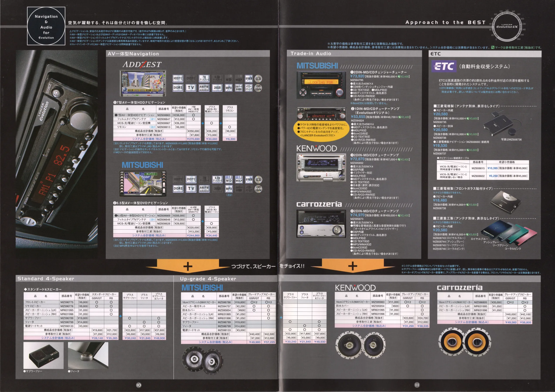Click the DVD再生 icon under ADDZEST
This screenshot has height=392, width=555.
pos(178,88)
